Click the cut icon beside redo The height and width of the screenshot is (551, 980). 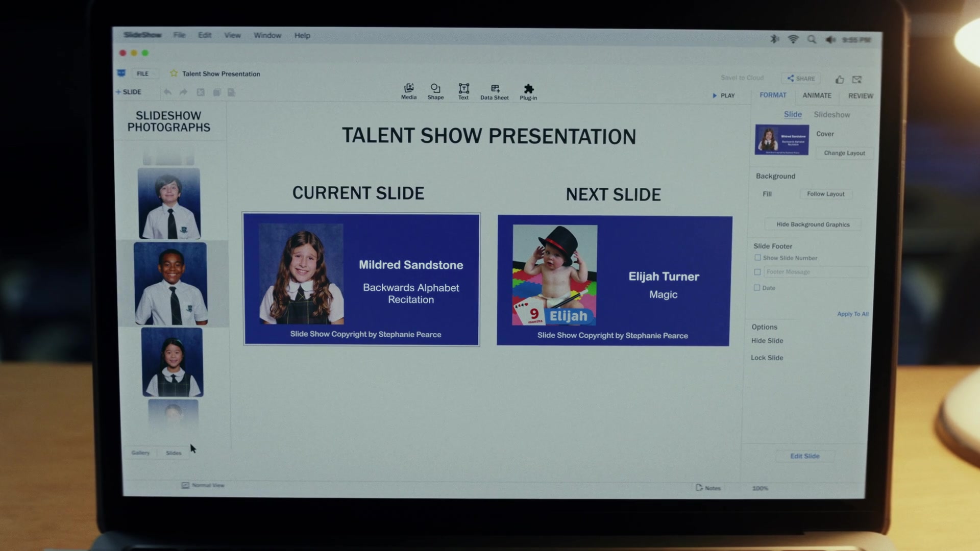coord(201,92)
